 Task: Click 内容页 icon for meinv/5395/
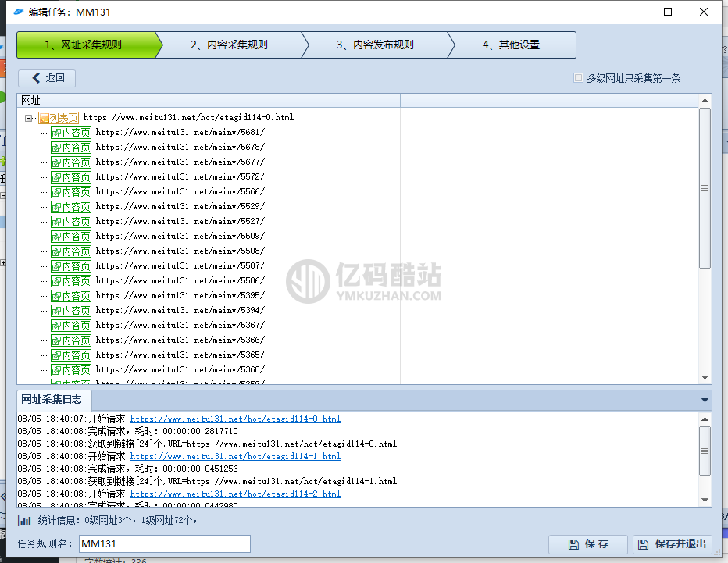coord(71,296)
